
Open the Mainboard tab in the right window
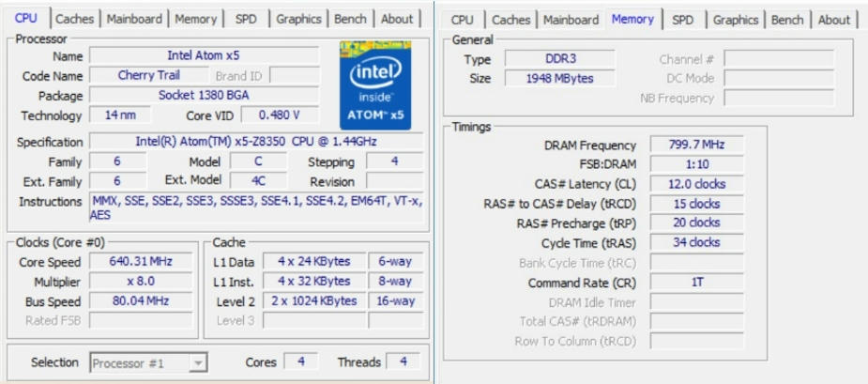pyautogui.click(x=571, y=20)
